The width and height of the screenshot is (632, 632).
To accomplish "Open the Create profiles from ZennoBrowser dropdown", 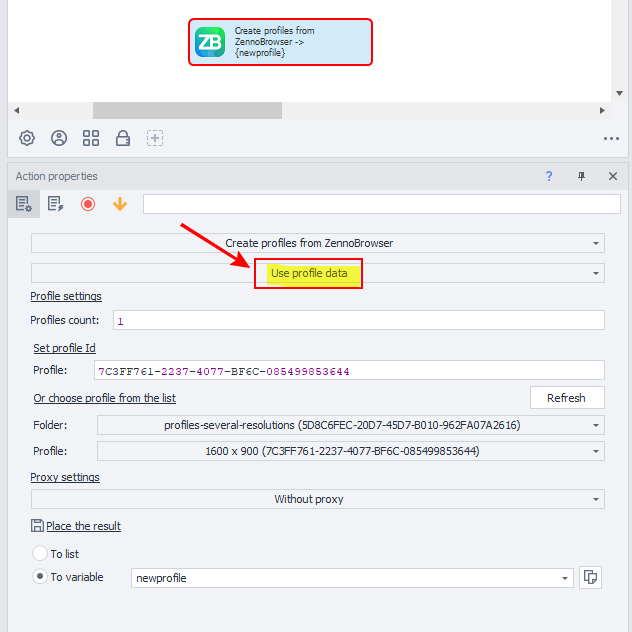I will click(318, 243).
